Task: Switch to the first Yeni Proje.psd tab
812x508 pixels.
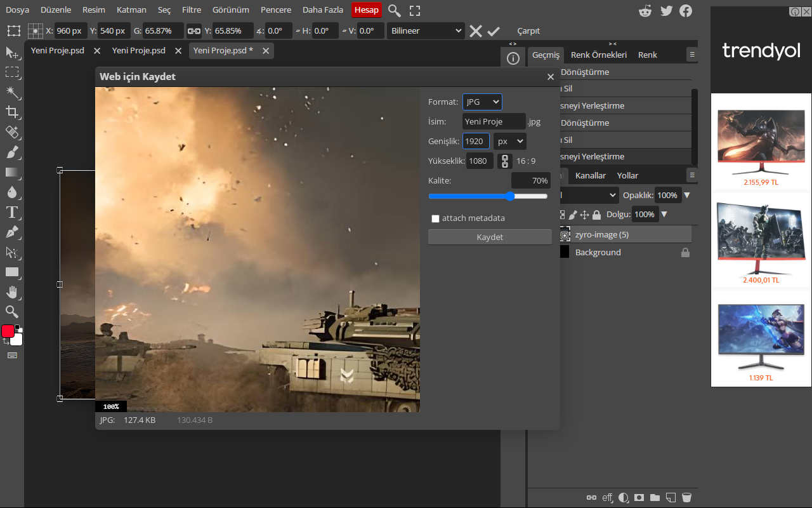Action: (58, 50)
